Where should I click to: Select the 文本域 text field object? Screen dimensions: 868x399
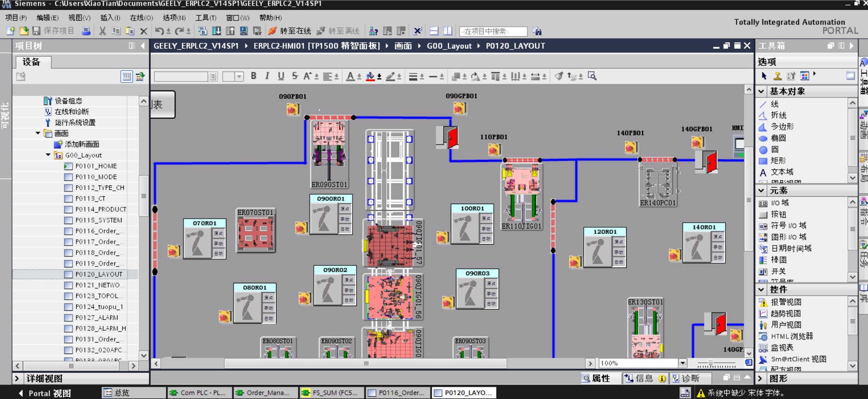tap(782, 172)
